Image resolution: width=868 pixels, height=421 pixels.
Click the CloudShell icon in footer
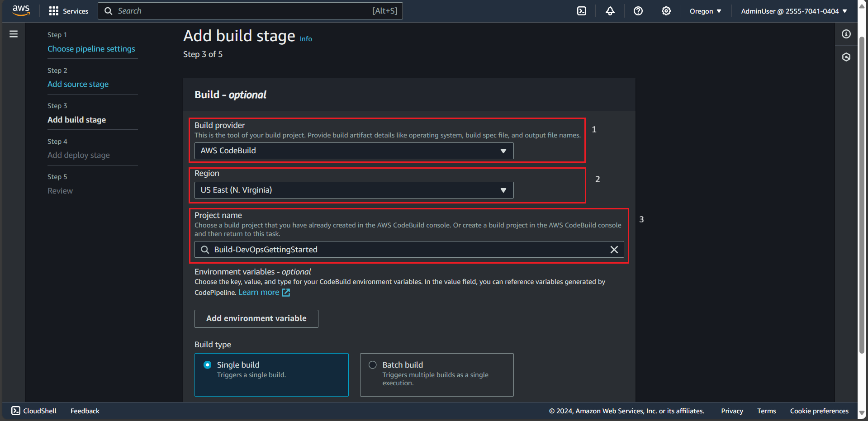[16, 411]
